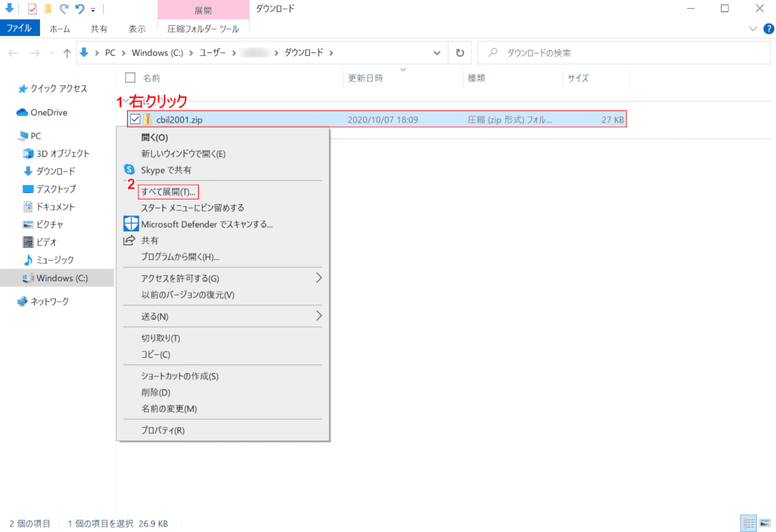
Task: Open the address bar history dropdown
Action: pyautogui.click(x=437, y=53)
